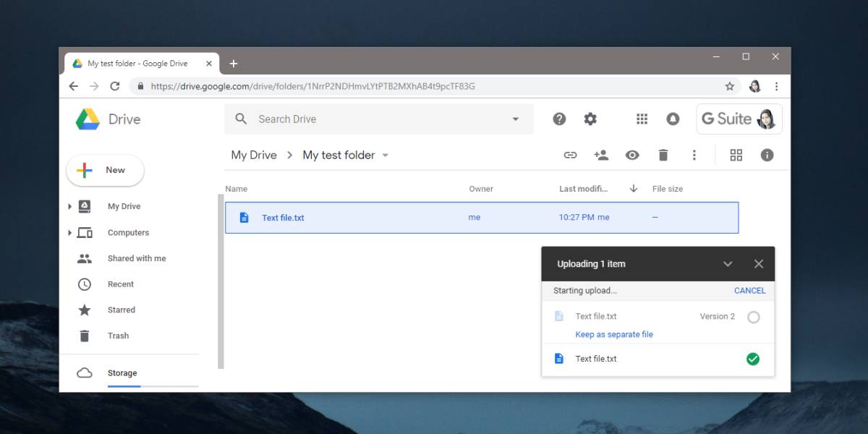Expand My Drive tree arrow
The image size is (868, 434).
coord(69,207)
